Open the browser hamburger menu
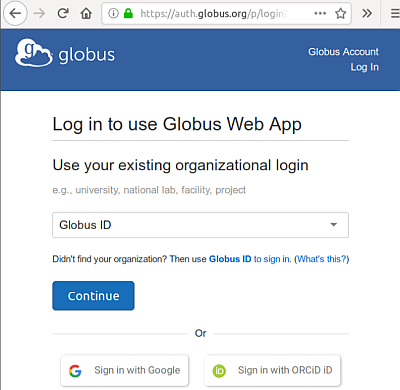 [x=395, y=13]
